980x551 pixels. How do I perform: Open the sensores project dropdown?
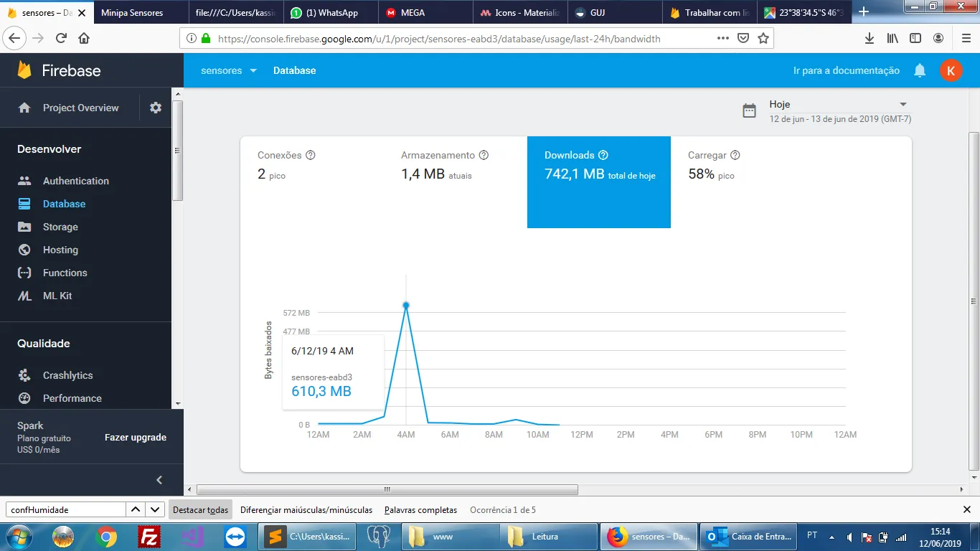click(229, 70)
